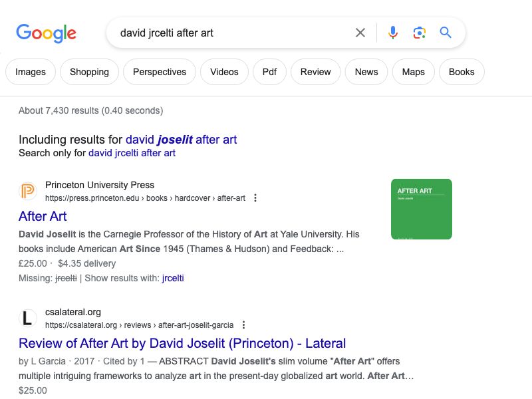Open Review of After Art Lateral link
The width and height of the screenshot is (532, 399).
[182, 343]
